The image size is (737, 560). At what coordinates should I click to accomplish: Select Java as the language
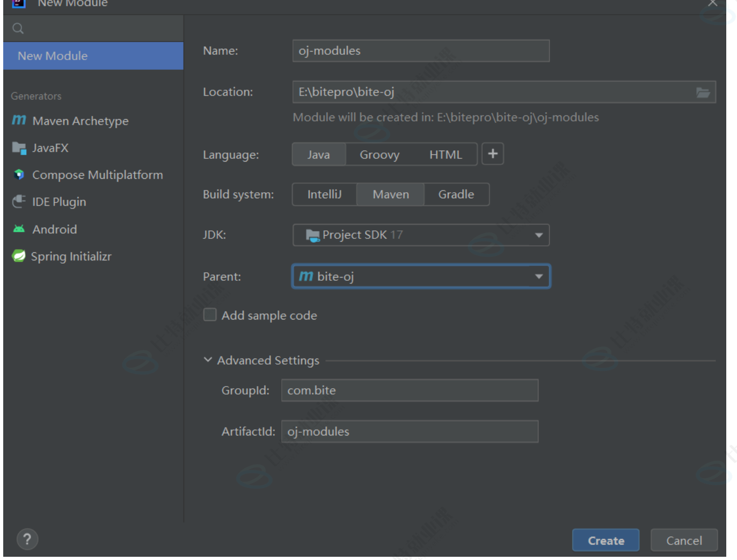(319, 155)
